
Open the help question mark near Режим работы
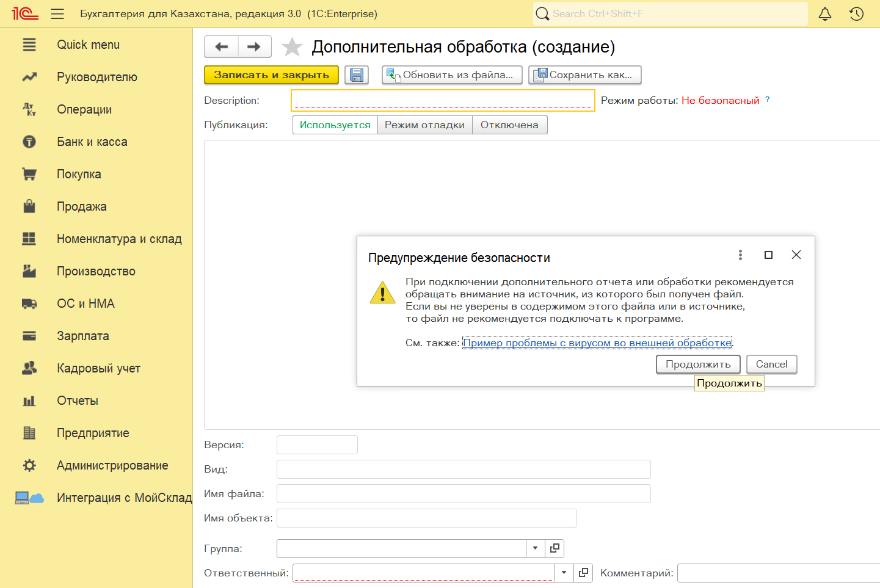click(768, 100)
